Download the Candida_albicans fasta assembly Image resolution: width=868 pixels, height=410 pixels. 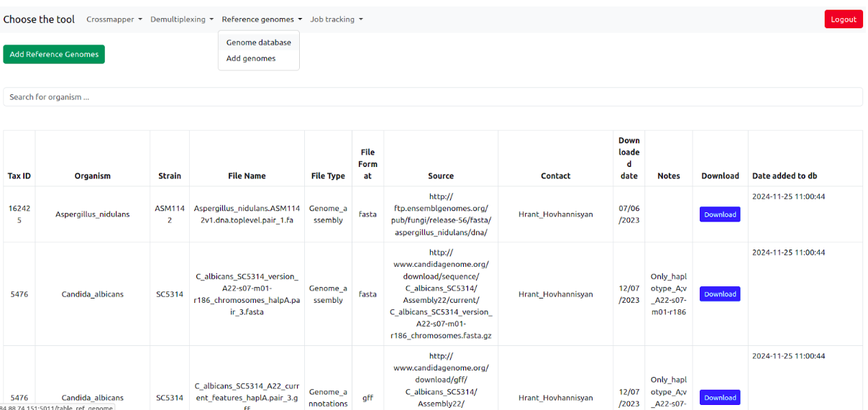[x=719, y=294]
